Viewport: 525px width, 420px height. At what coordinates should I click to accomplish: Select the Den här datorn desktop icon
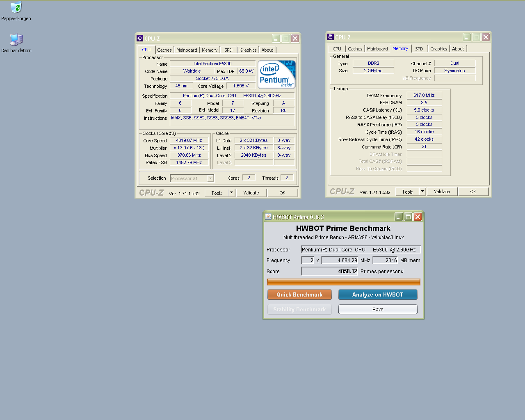tap(16, 39)
